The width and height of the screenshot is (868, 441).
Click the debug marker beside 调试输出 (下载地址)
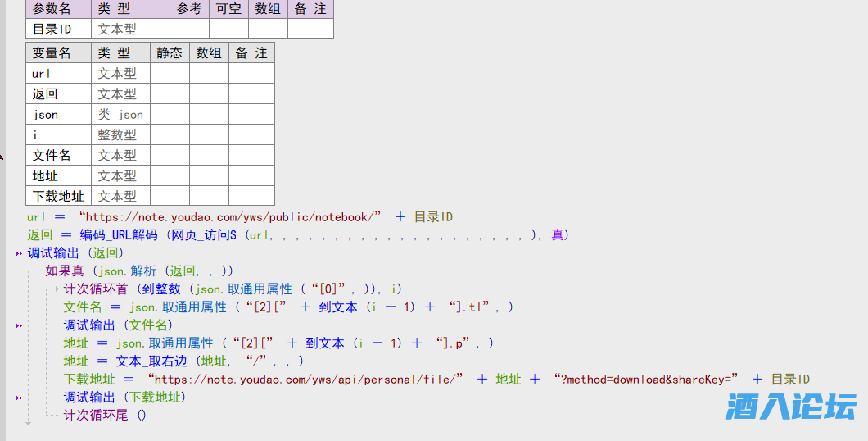pyautogui.click(x=19, y=398)
